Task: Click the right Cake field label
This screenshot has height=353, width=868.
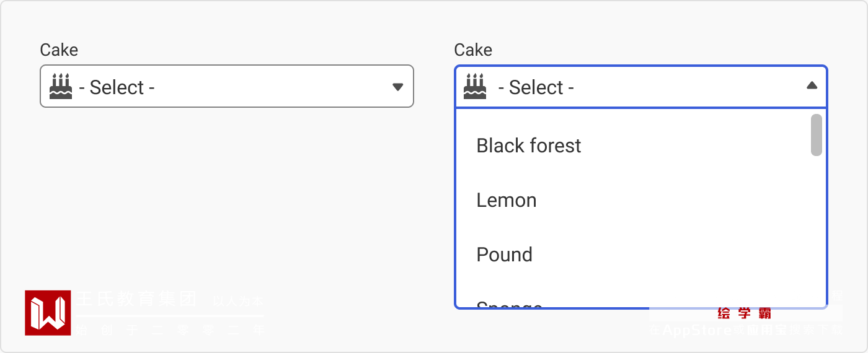Action: (x=473, y=50)
